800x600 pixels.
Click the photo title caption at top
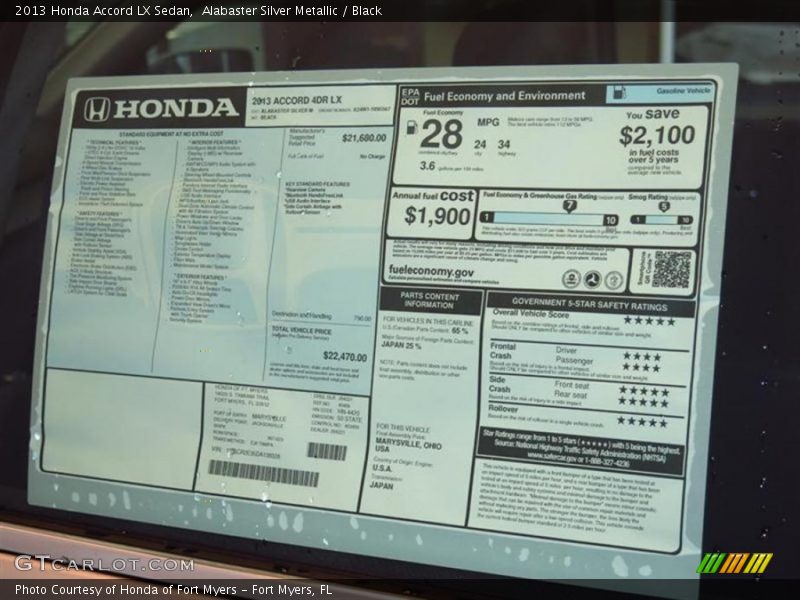coord(198,11)
